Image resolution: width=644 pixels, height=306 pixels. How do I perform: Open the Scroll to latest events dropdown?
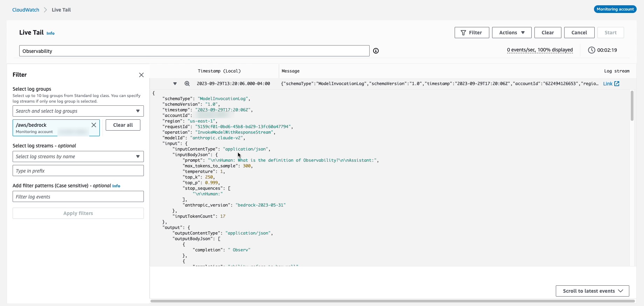[593, 291]
